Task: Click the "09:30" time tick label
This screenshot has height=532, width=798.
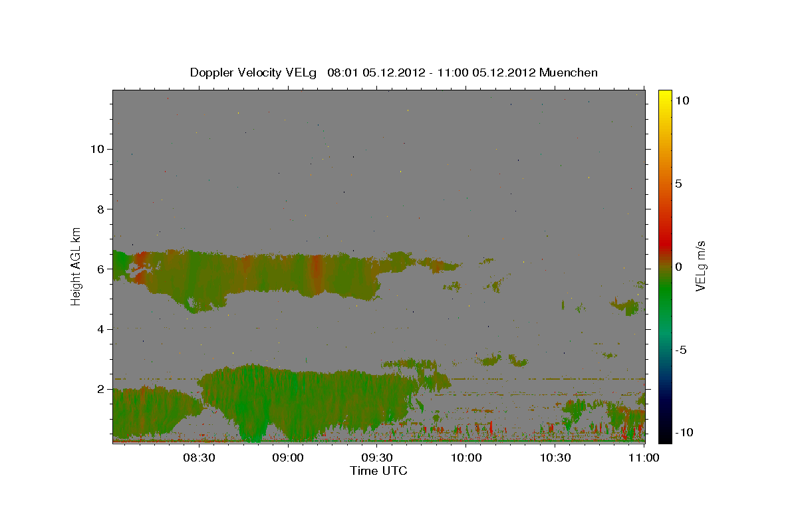Action: pos(377,458)
